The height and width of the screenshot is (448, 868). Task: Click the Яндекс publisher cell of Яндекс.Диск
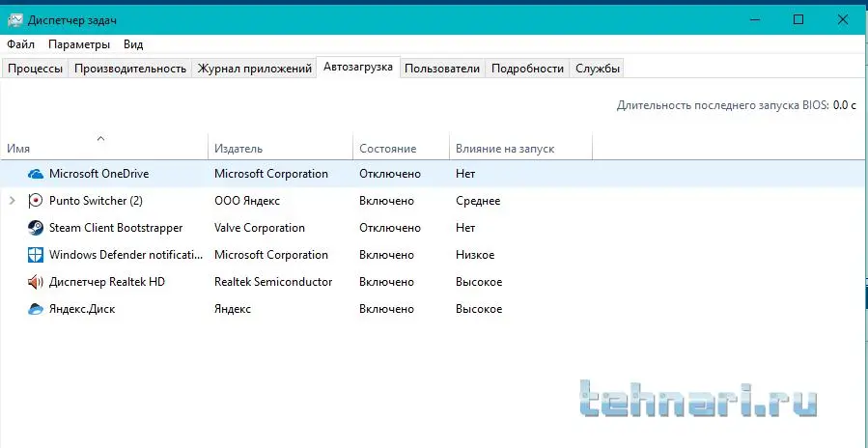233,310
